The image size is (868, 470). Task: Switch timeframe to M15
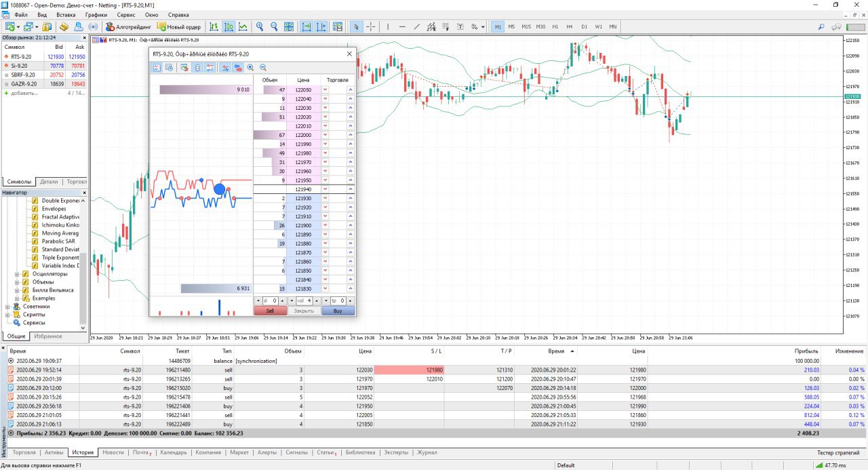526,27
